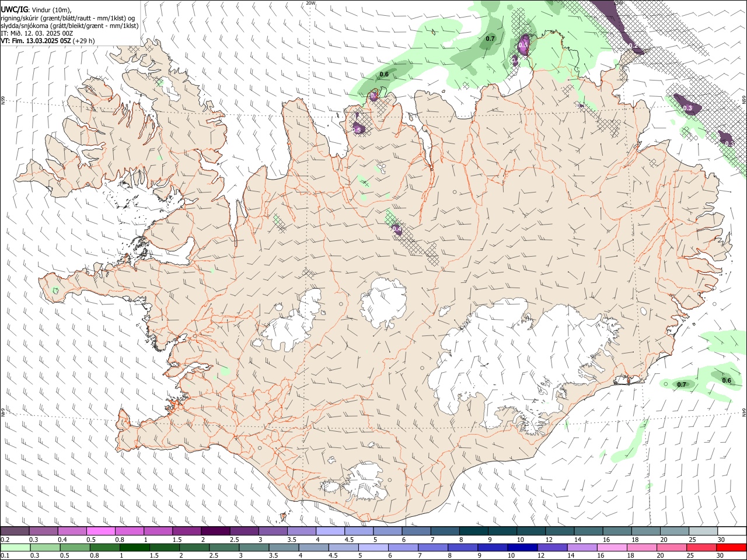Pick the upper-row legend swatch starting at 6
Image resolution: width=747 pixels, height=560 pixels.
416,531
